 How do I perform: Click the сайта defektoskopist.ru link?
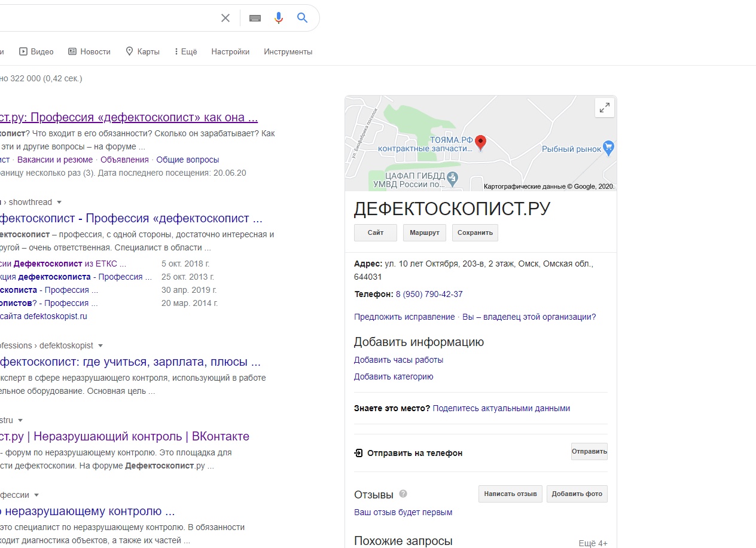pos(44,316)
